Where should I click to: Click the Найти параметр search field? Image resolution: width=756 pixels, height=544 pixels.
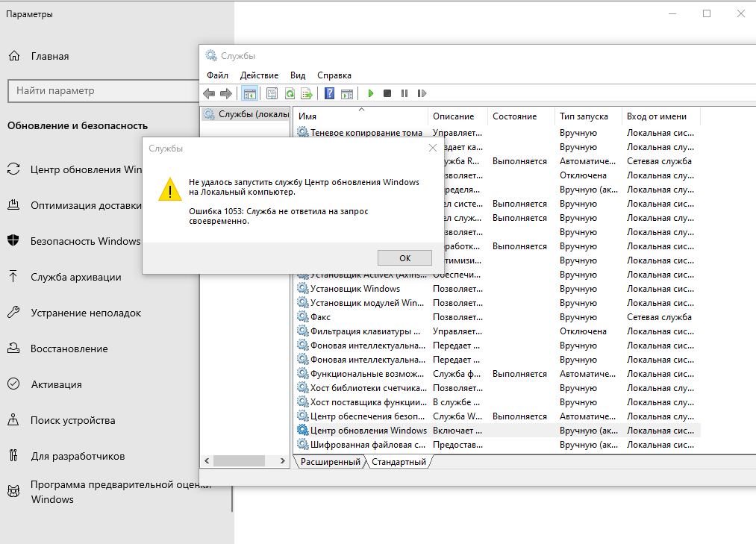pyautogui.click(x=101, y=91)
